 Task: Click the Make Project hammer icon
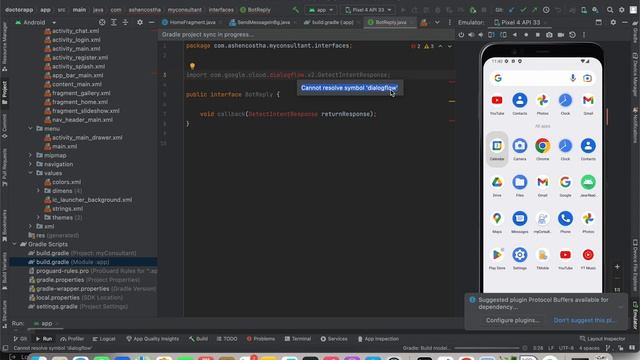(x=296, y=10)
